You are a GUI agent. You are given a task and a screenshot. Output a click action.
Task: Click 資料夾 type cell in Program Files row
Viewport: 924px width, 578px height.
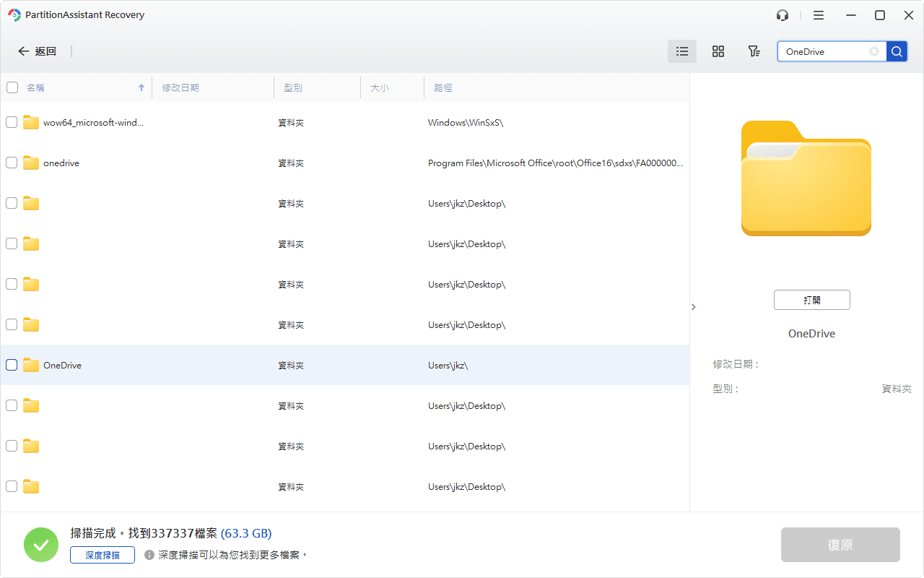(x=291, y=163)
